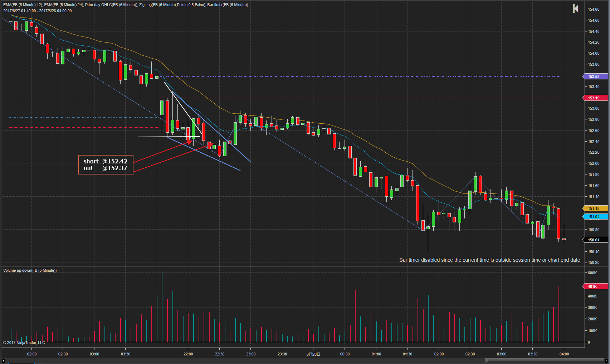610x364 pixels.
Task: Click the 150.61 current price marker
Action: pyautogui.click(x=595, y=240)
